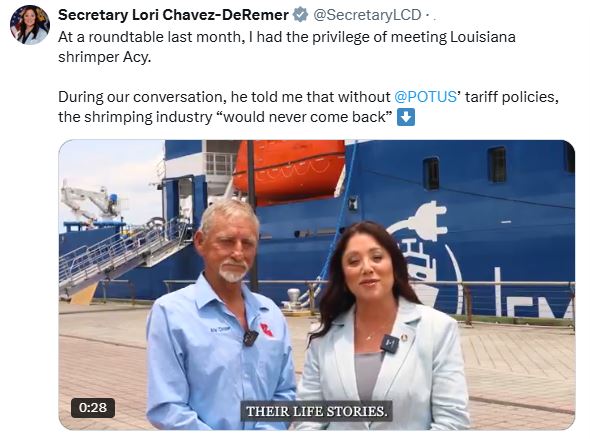This screenshot has width=590, height=439.
Task: Open the @POTUS mention link
Action: click(x=425, y=97)
